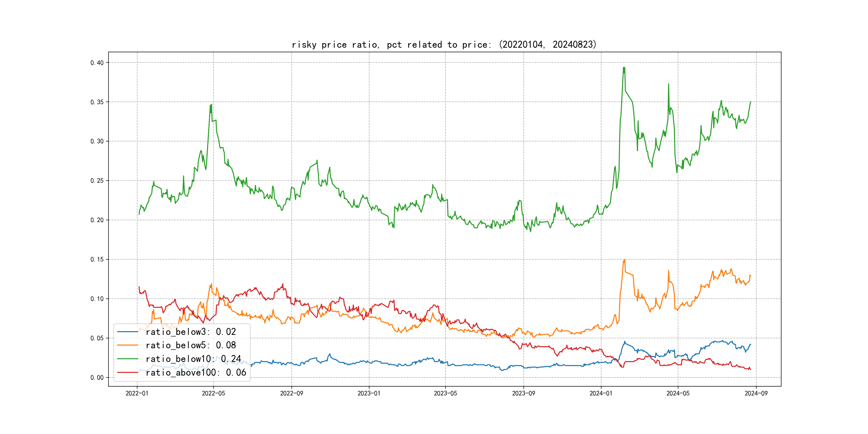
Task: Click the 2023-01 x-axis tick label
Action: pyautogui.click(x=369, y=394)
